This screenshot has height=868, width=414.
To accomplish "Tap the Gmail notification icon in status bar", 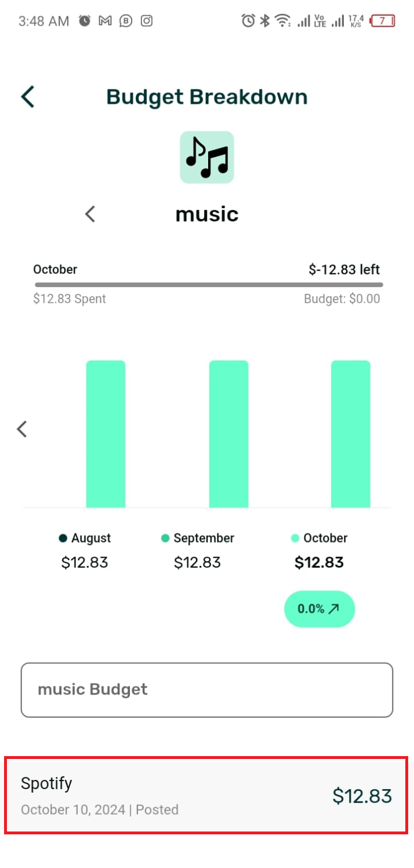I will click(105, 21).
